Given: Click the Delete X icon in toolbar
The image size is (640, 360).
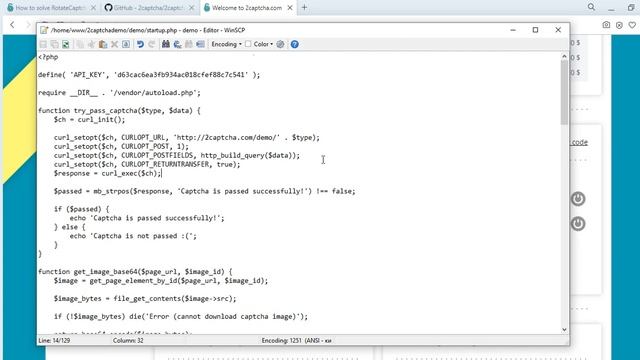Looking at the screenshot, I should [x=115, y=44].
